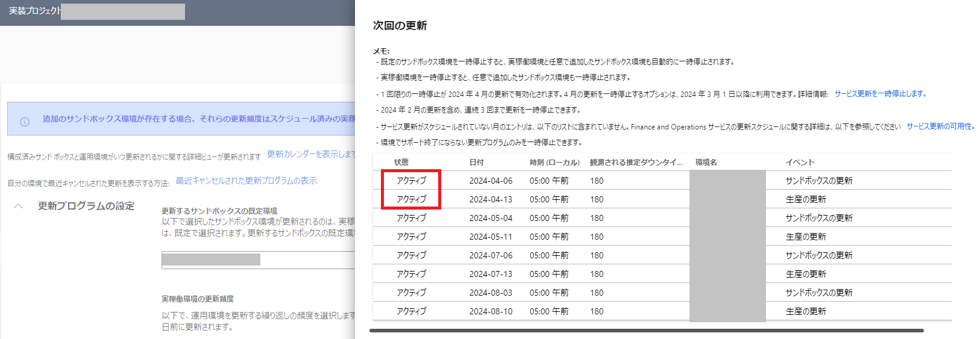The height and width of the screenshot is (339, 980).
Task: Click downtime value 180 in the 2024-04-13 row
Action: point(597,199)
